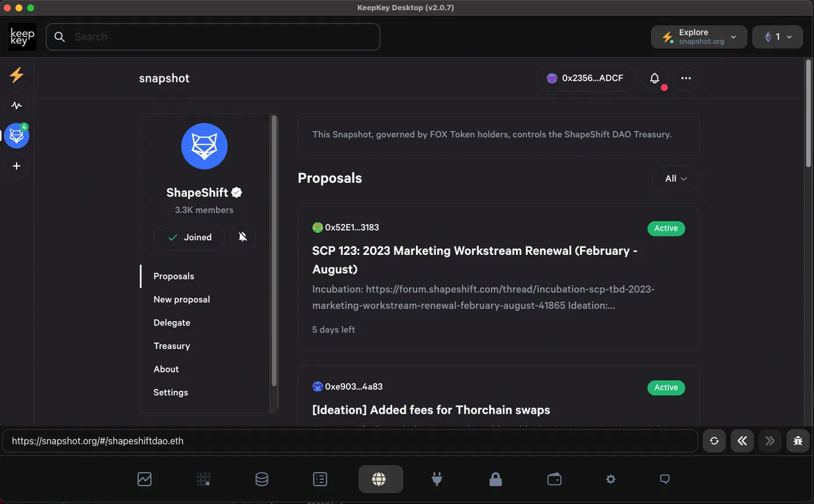Image resolution: width=814 pixels, height=504 pixels.
Task: Click the 0x2356...ADCF account button
Action: coord(586,78)
